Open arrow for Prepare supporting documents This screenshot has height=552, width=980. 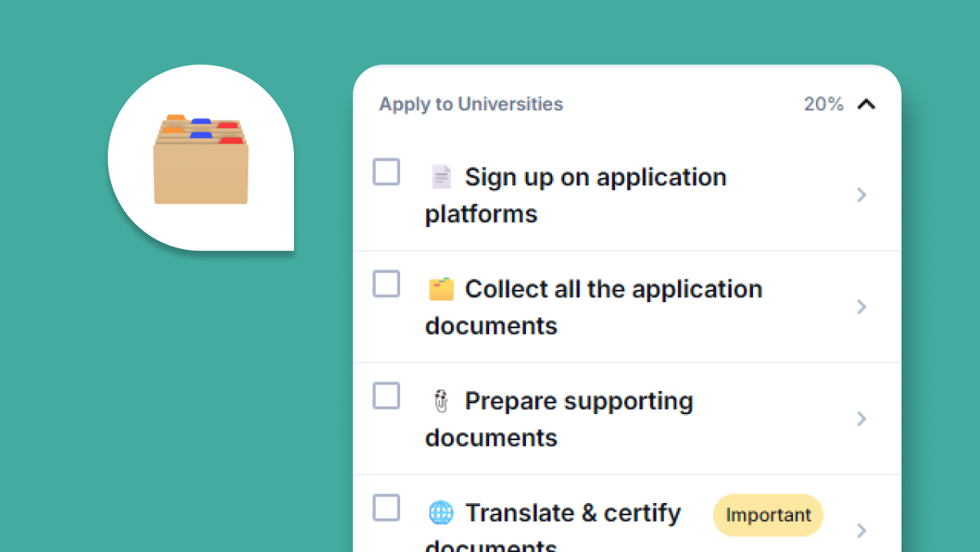click(861, 418)
